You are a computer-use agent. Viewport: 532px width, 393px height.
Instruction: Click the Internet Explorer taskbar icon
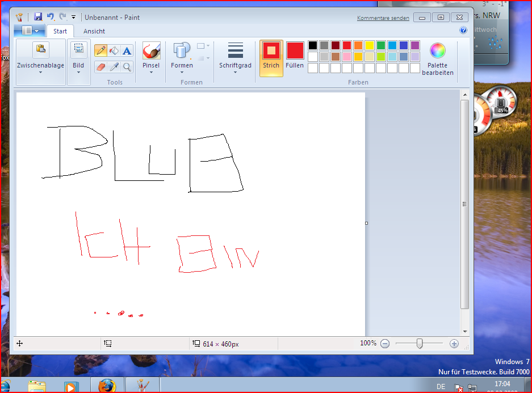point(6,387)
